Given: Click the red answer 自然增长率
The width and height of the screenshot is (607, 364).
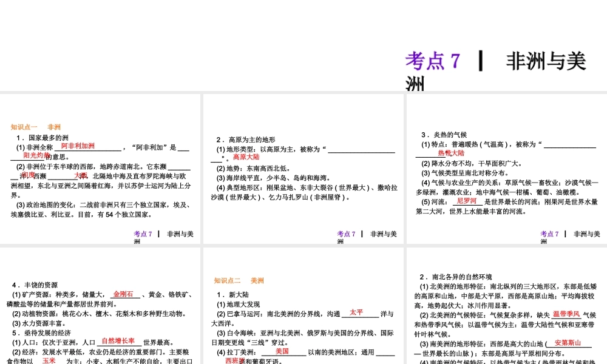Looking at the screenshot, I should 118,341.
